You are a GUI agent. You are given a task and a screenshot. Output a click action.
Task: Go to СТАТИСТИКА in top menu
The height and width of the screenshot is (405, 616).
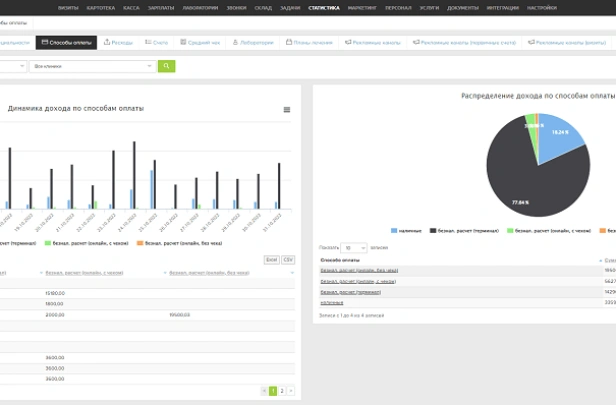coord(324,7)
